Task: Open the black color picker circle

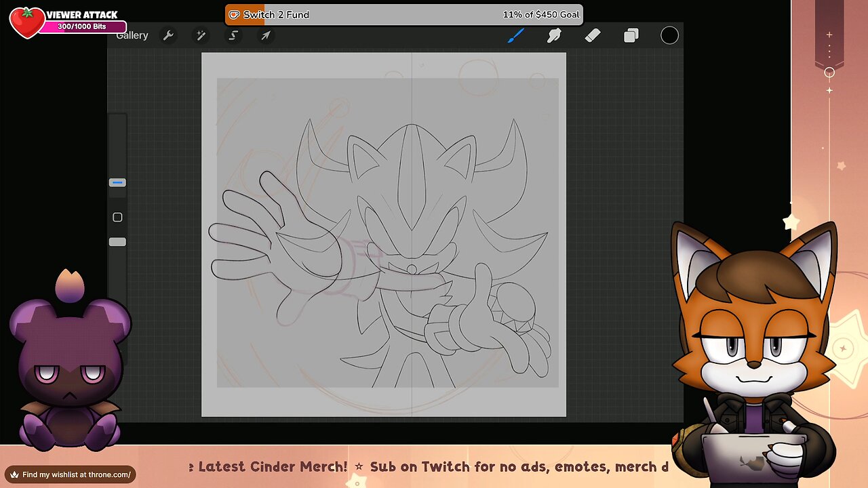Action: (669, 35)
